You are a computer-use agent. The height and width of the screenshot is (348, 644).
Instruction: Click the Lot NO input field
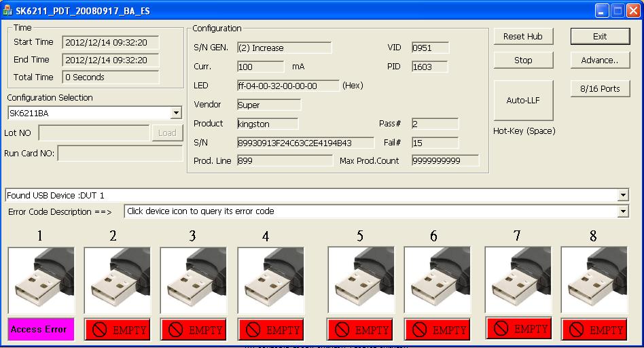point(94,133)
